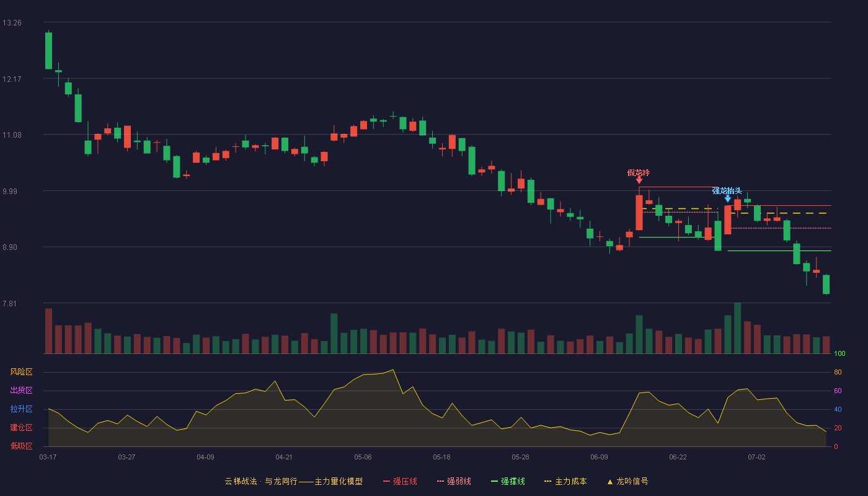Click the 建仓区 zone label

21,428
